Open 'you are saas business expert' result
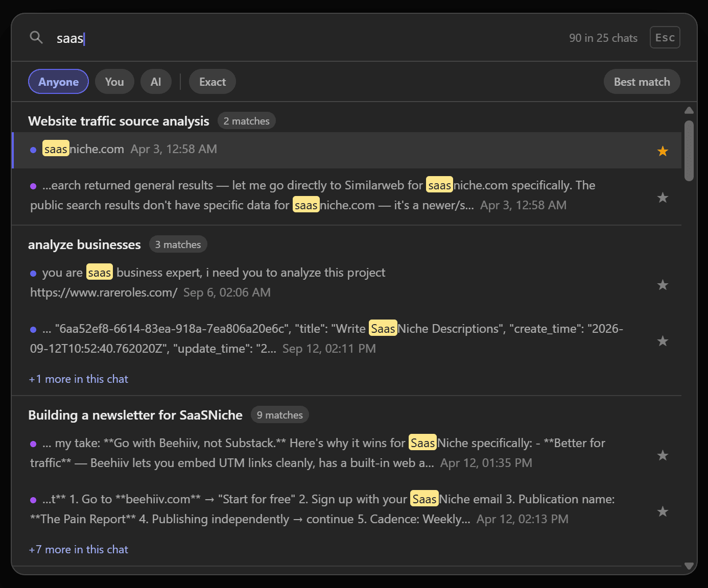 coord(347,283)
